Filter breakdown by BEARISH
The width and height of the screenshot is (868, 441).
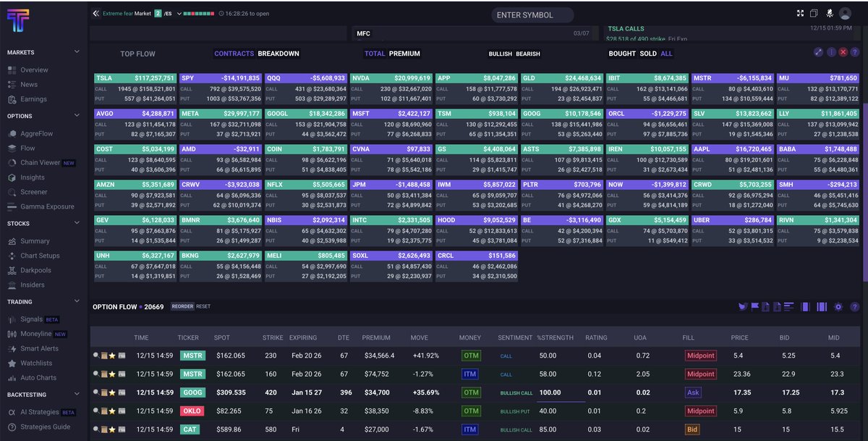[527, 54]
